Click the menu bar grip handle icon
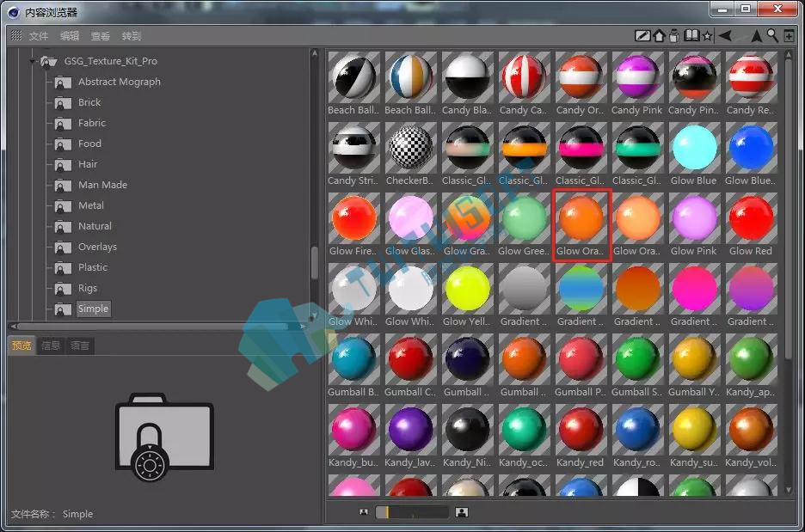 coord(16,35)
